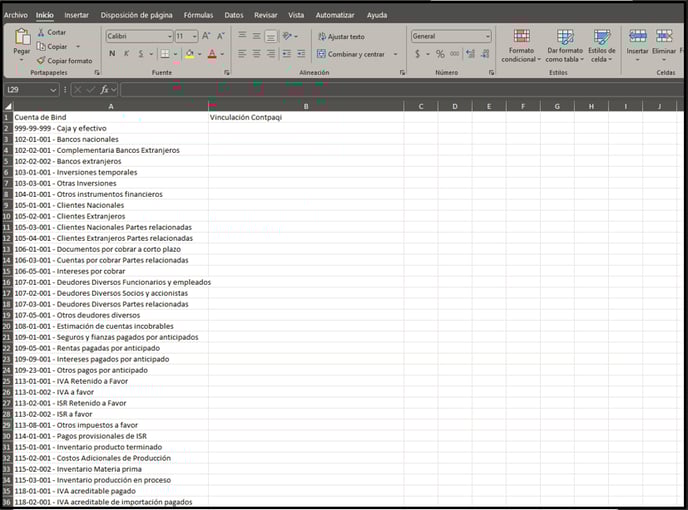Expand underline style dropdown arrow

point(151,54)
